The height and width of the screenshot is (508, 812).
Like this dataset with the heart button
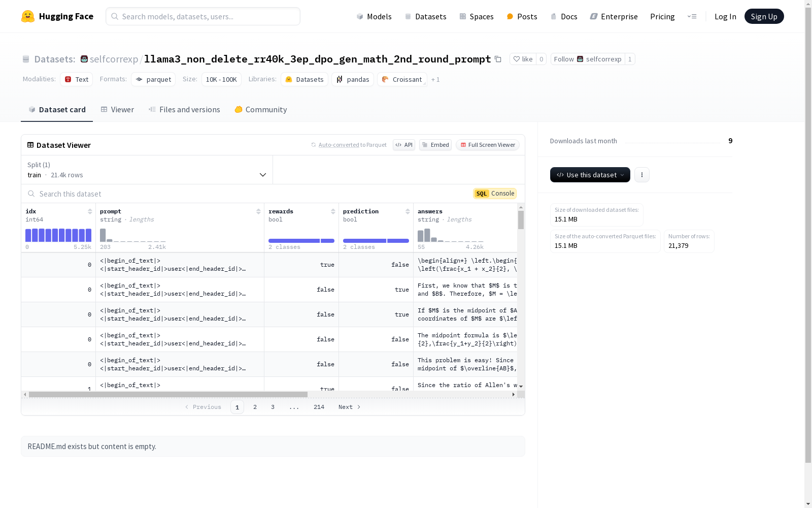pyautogui.click(x=523, y=59)
